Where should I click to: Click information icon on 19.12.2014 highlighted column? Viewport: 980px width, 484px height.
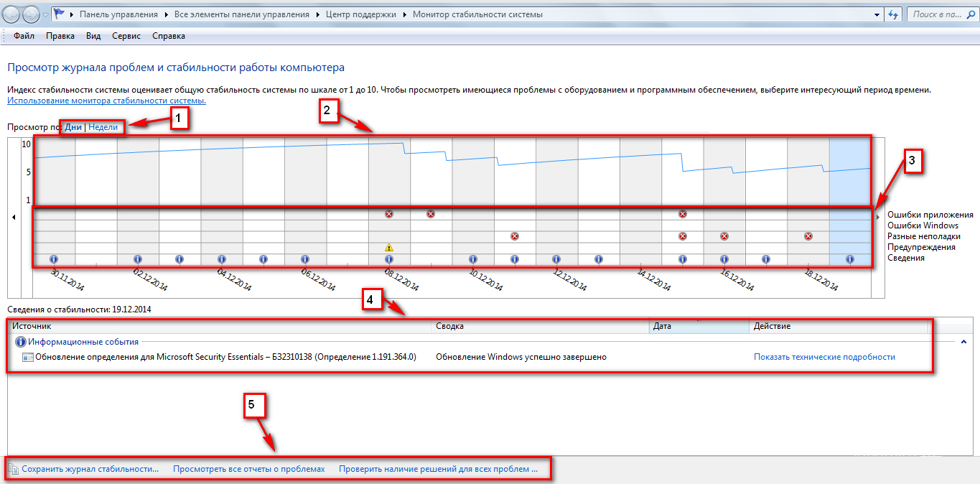850,259
